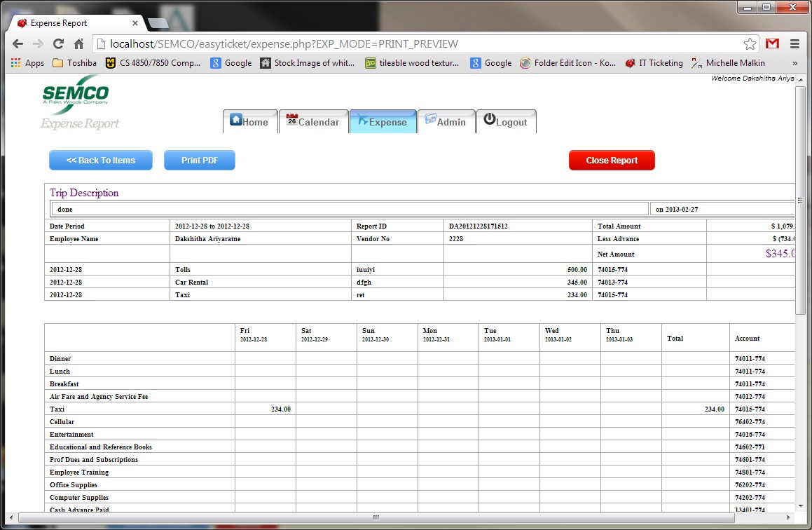
Task: Open the Gmail extension icon
Action: pyautogui.click(x=772, y=43)
